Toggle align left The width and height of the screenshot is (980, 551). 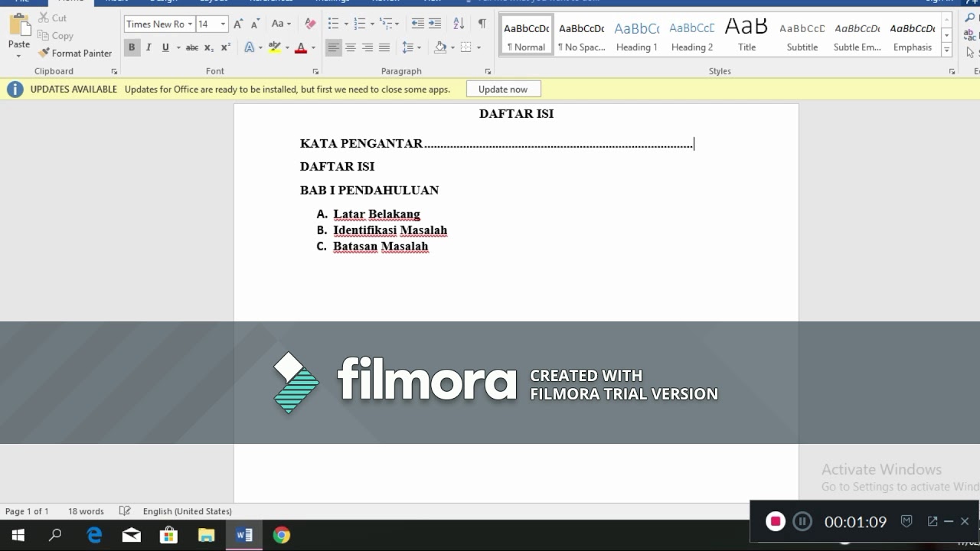tap(333, 47)
